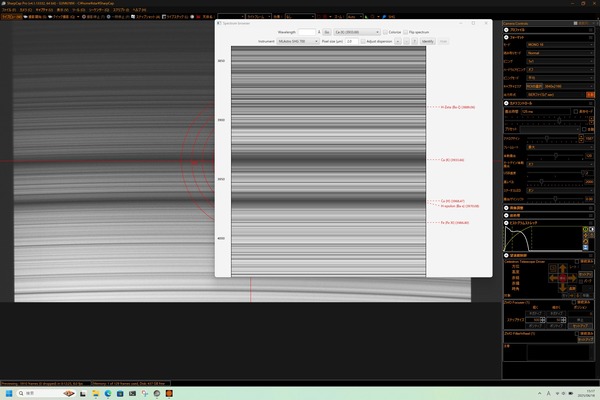
Task: Click the telescope stop center button
Action: click(x=562, y=278)
